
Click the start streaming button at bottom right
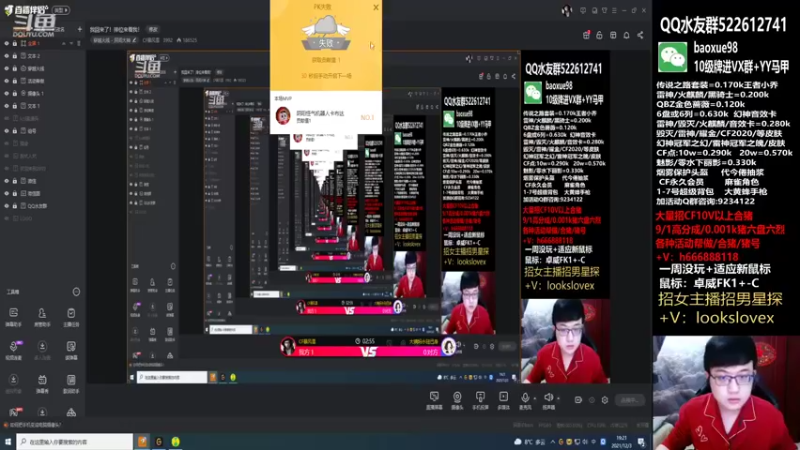point(630,401)
